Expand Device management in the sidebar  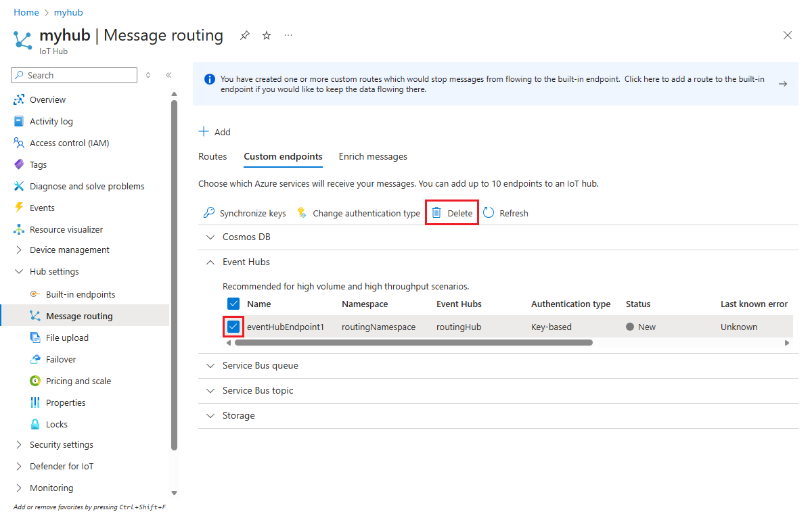point(19,250)
